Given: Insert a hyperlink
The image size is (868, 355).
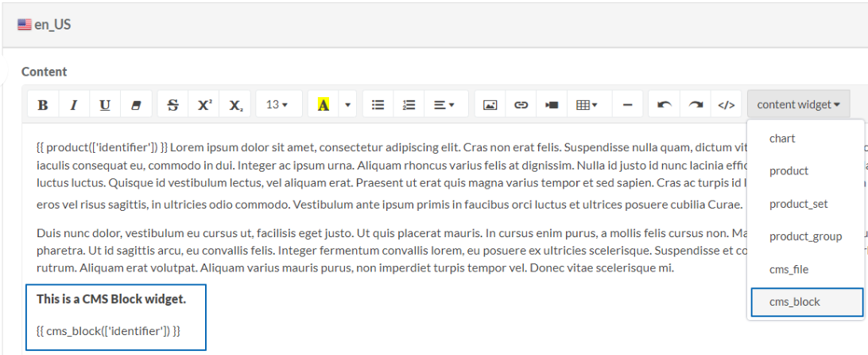Looking at the screenshot, I should click(521, 104).
